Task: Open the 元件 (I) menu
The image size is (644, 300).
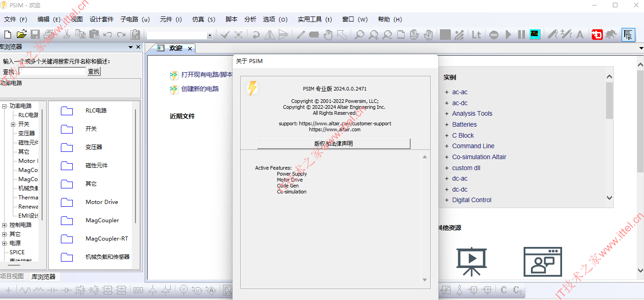Action: point(171,19)
